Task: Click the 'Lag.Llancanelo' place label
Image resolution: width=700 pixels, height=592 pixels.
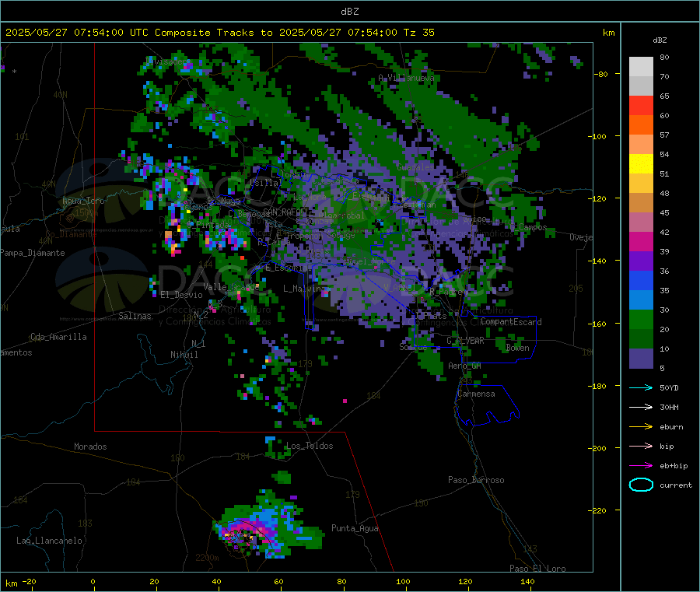Action: [x=49, y=541]
